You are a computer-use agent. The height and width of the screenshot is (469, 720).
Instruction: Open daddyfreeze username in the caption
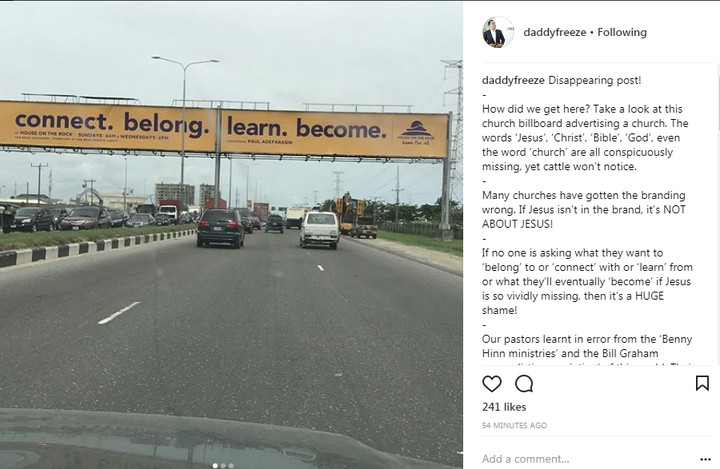point(513,80)
